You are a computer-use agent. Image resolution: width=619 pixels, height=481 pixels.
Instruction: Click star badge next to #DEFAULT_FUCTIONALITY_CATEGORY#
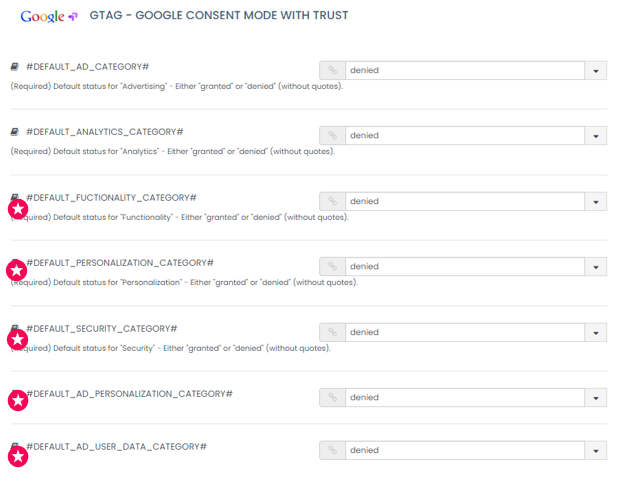pyautogui.click(x=18, y=209)
